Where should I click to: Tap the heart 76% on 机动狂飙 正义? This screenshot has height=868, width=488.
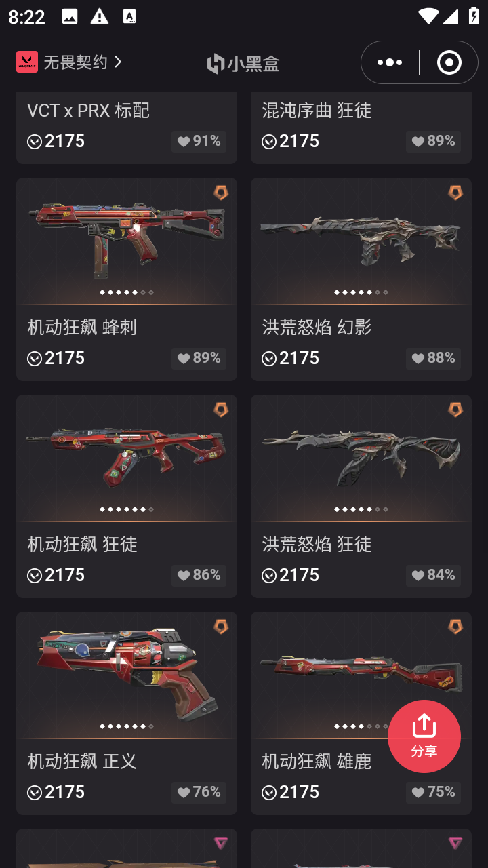(199, 792)
